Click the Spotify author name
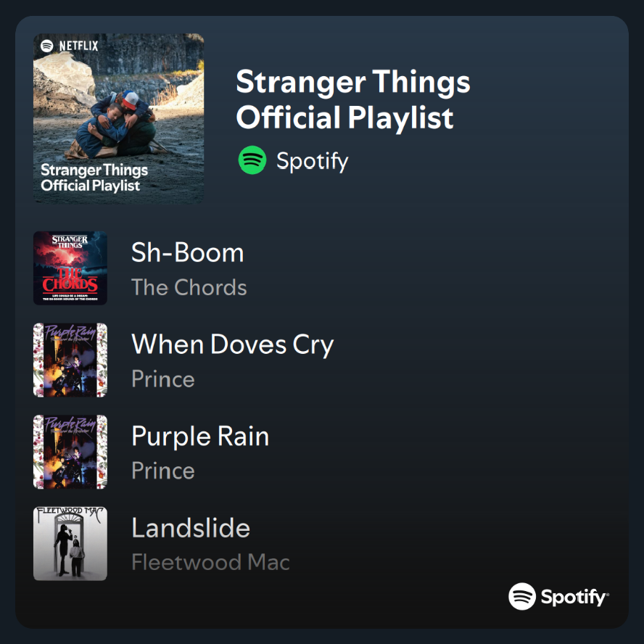 (313, 161)
